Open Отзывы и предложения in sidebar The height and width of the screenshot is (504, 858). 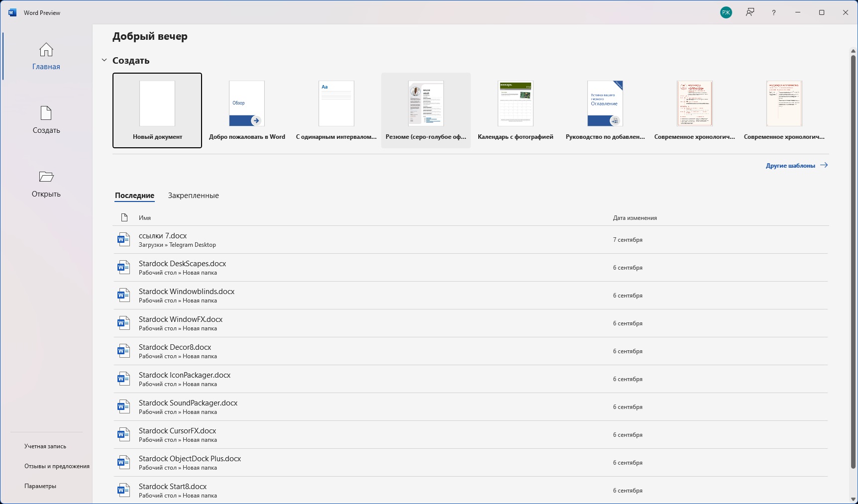point(57,466)
